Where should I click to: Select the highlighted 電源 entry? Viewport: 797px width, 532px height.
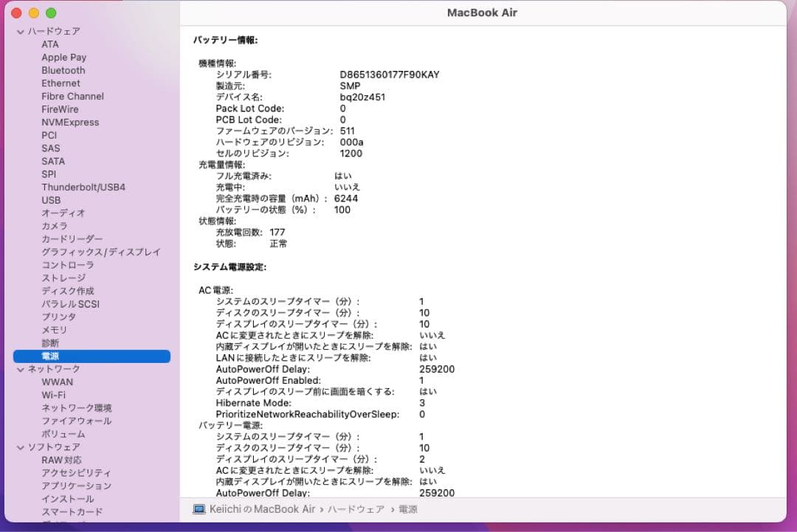pyautogui.click(x=92, y=356)
